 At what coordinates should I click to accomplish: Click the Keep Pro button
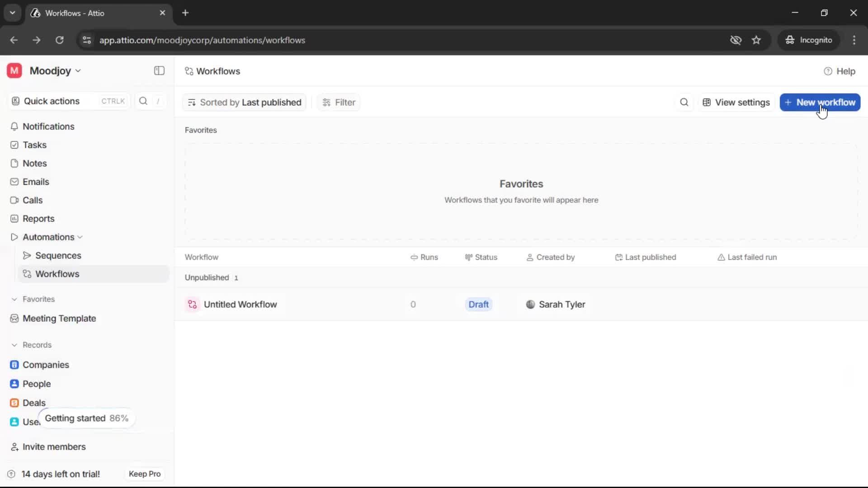pos(145,474)
